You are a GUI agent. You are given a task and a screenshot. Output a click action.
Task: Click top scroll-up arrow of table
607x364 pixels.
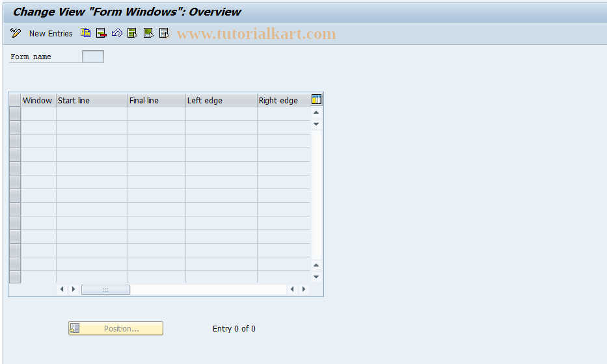coord(316,112)
